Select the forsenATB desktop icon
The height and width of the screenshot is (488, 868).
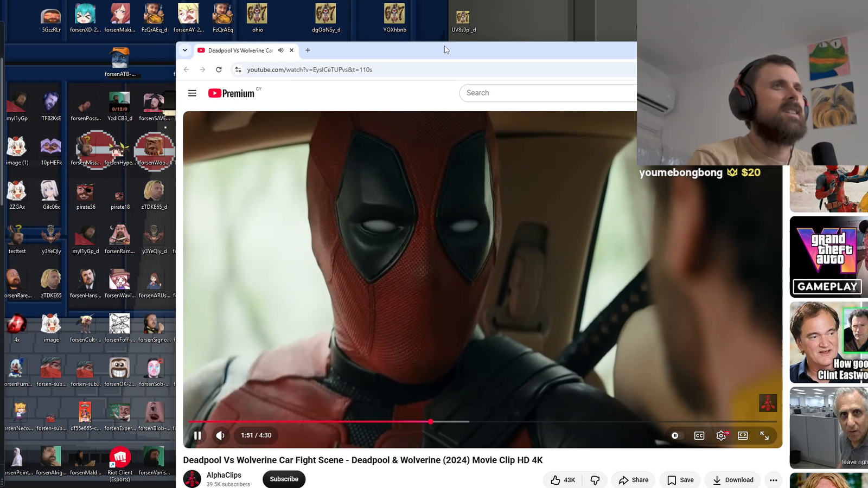coord(120,62)
